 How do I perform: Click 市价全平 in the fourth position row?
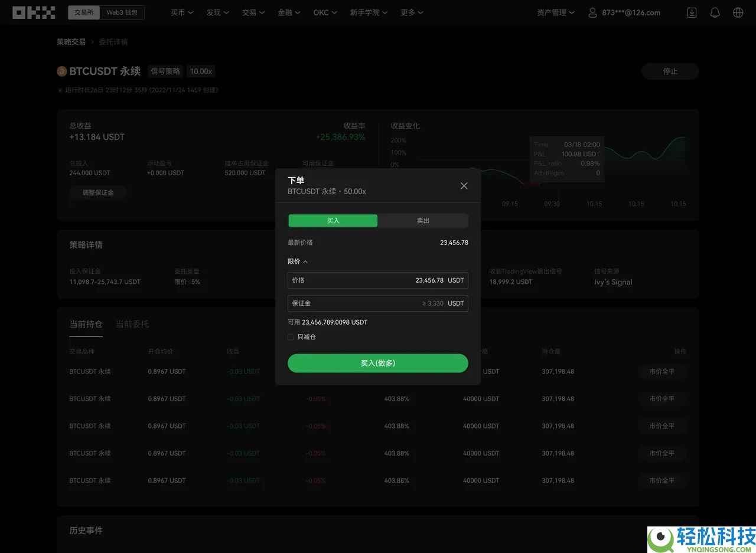point(661,453)
